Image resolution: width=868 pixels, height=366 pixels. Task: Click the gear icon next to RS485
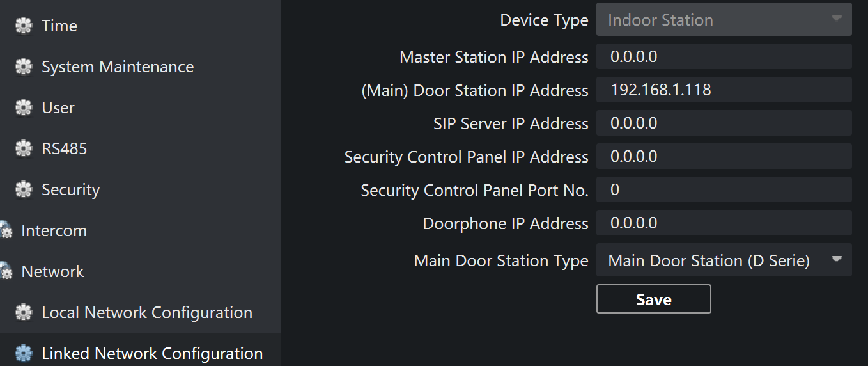[24, 149]
